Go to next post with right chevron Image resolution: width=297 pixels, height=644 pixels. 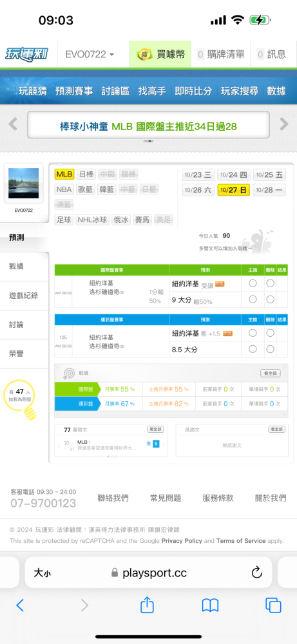tap(164, 445)
